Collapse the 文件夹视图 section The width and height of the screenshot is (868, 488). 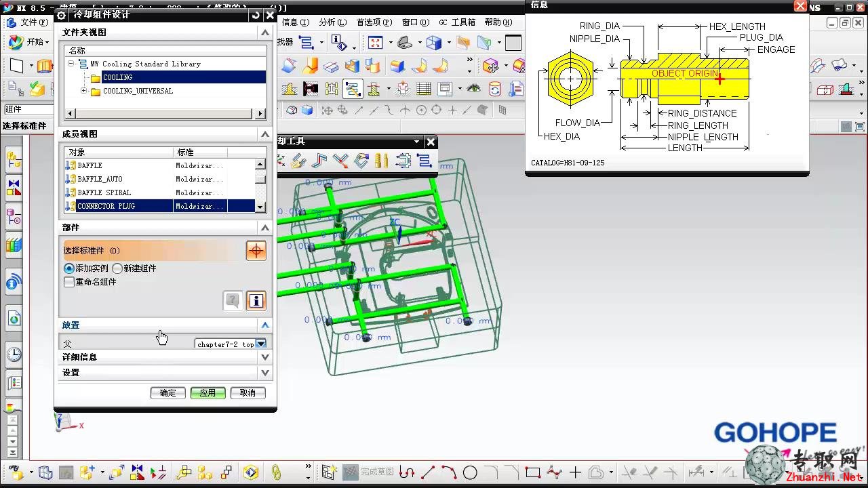(265, 33)
